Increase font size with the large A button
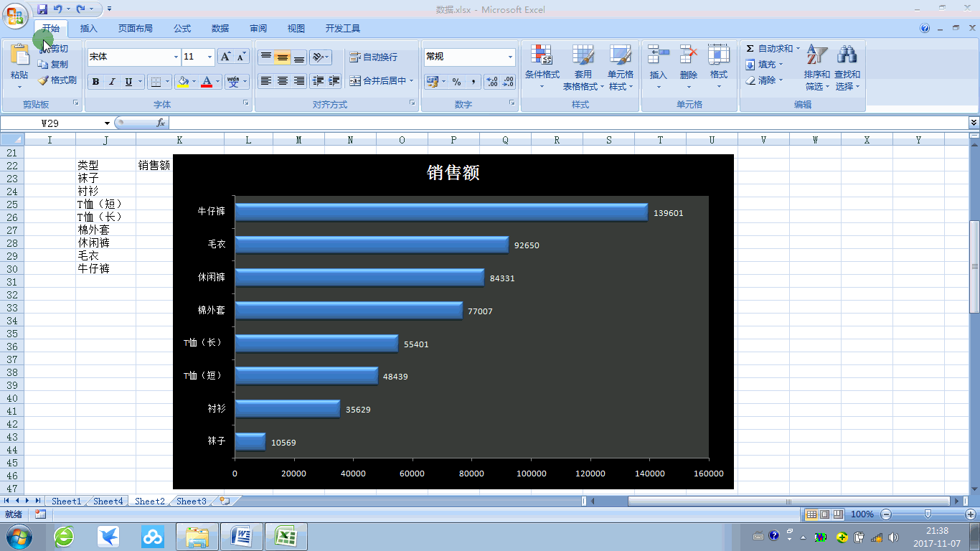Screen dimensions: 980x551 click(225, 57)
